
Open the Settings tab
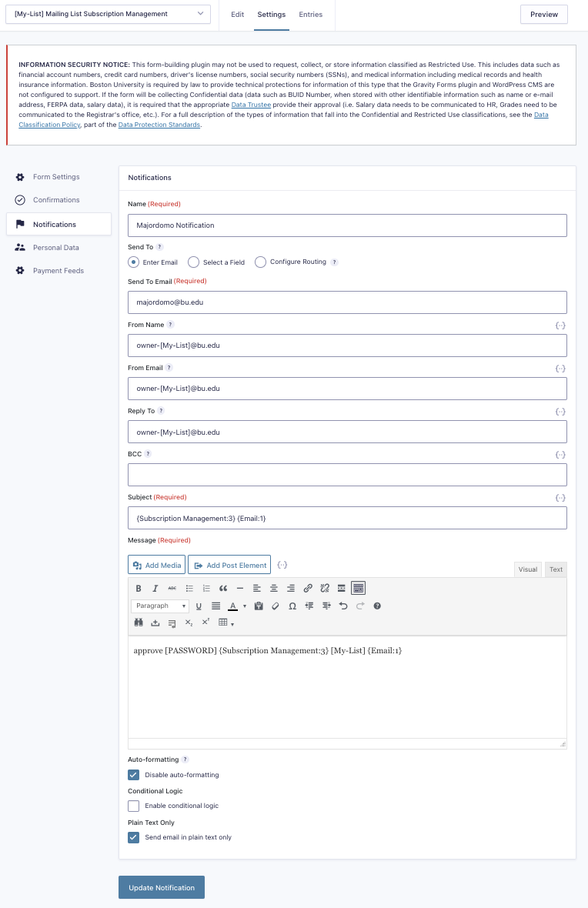(x=271, y=15)
